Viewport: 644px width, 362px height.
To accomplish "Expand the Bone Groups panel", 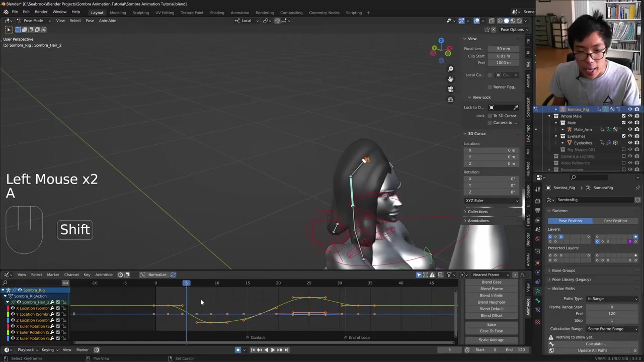I will click(x=563, y=270).
